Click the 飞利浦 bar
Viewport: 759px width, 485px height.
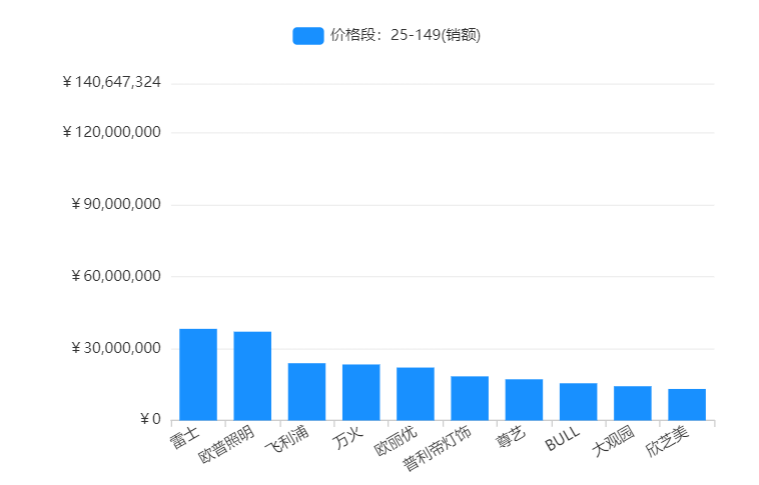[306, 391]
